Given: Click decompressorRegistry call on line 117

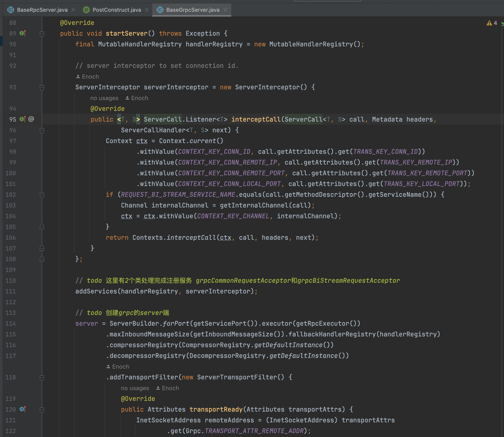Looking at the screenshot, I should (x=148, y=356).
